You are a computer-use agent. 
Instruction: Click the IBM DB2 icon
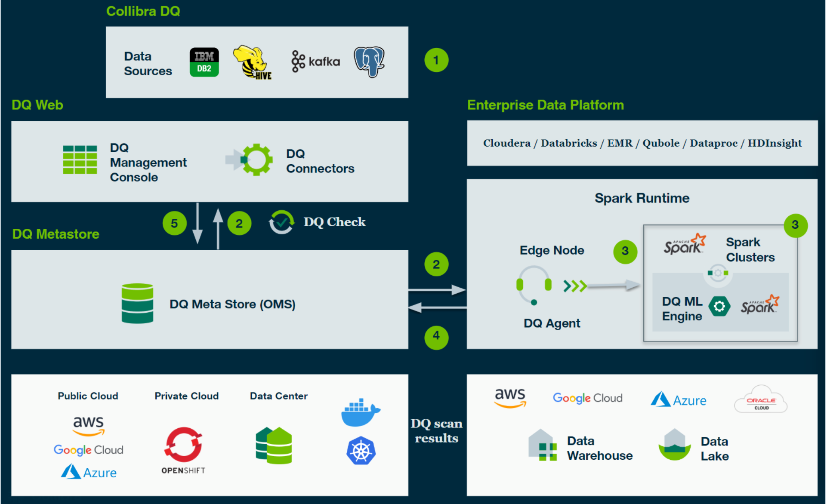click(x=204, y=62)
